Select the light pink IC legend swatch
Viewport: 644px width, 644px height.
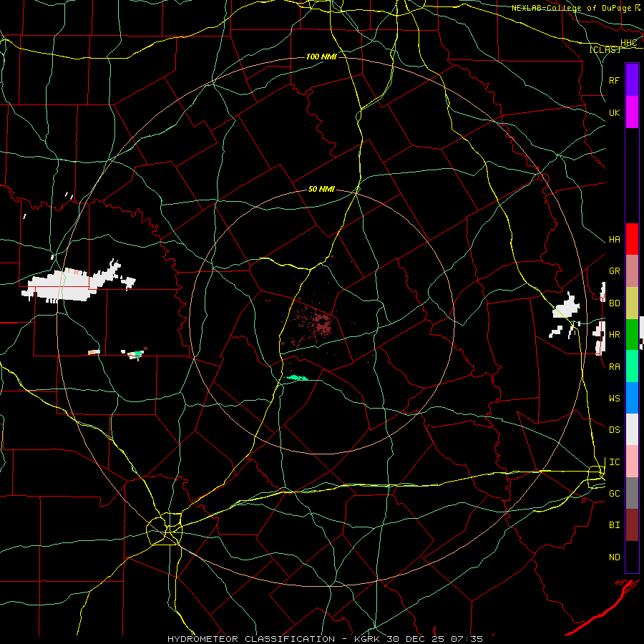tap(632, 462)
